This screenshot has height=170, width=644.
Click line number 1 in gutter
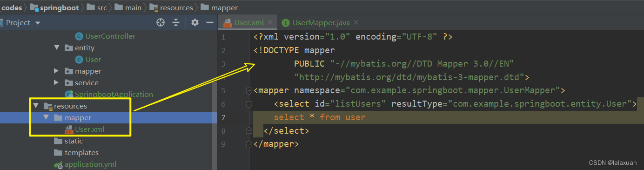pos(224,37)
